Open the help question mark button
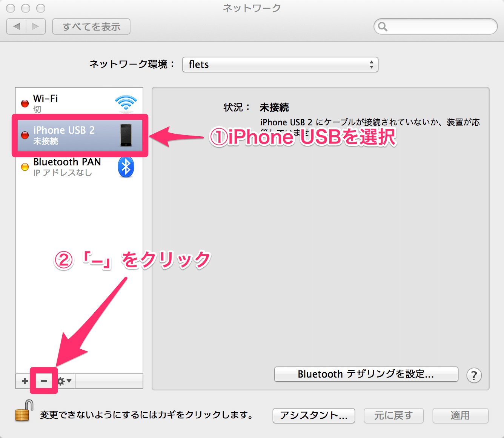This screenshot has height=438, width=504. pyautogui.click(x=474, y=375)
